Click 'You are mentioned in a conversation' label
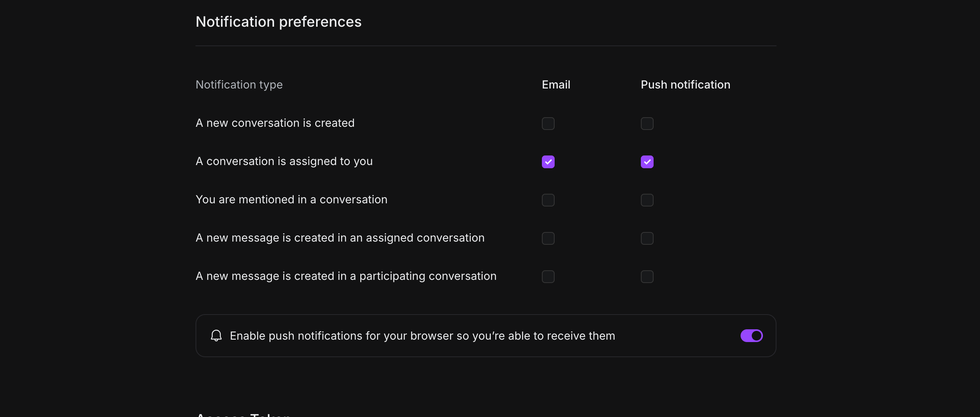Image resolution: width=980 pixels, height=417 pixels. [x=291, y=200]
